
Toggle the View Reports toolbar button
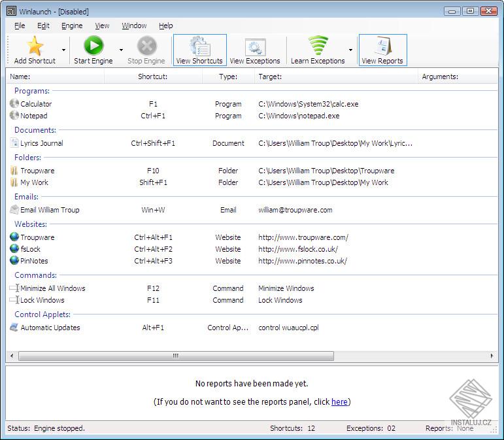pyautogui.click(x=382, y=50)
